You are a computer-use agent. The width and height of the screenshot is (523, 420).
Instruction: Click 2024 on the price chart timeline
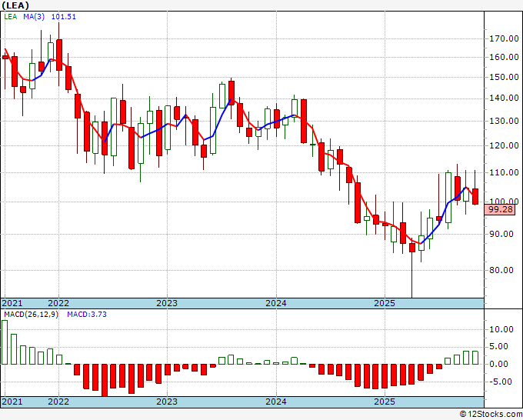[276, 303]
